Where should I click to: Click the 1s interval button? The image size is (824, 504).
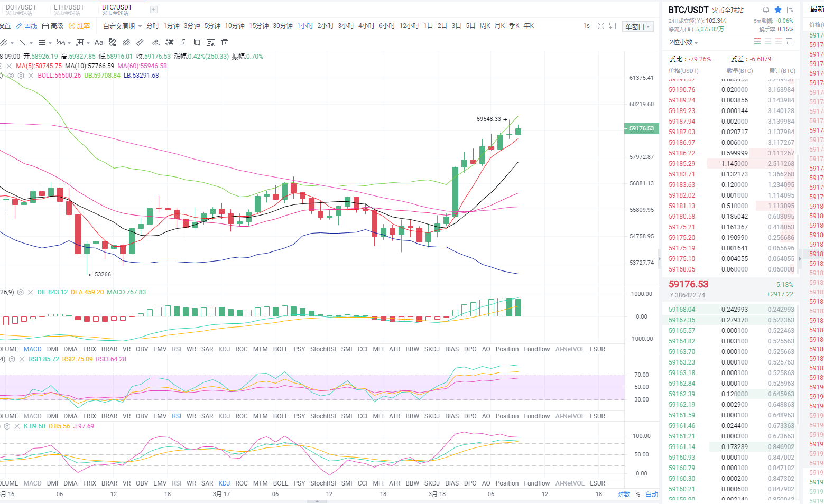point(587,26)
